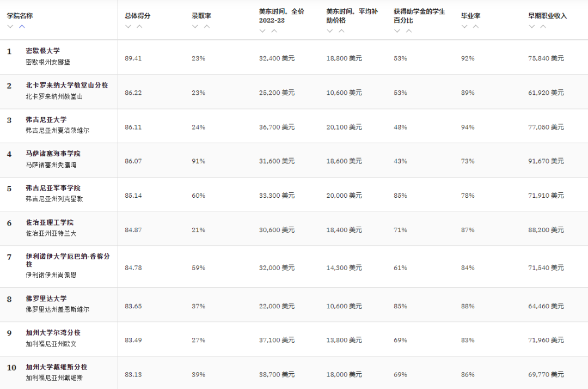The height and width of the screenshot is (389, 588).
Task: Sort 毕业率 column ascending
Action: (x=476, y=26)
